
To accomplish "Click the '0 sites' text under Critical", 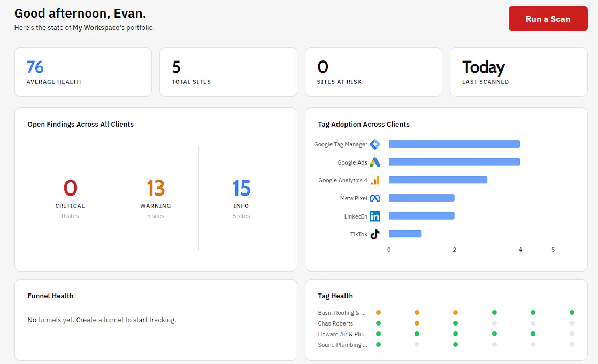I will click(70, 216).
